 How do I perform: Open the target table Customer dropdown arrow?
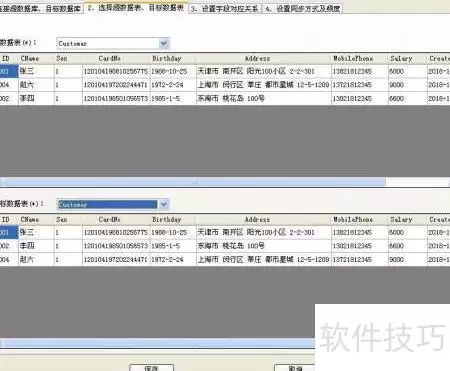point(163,204)
